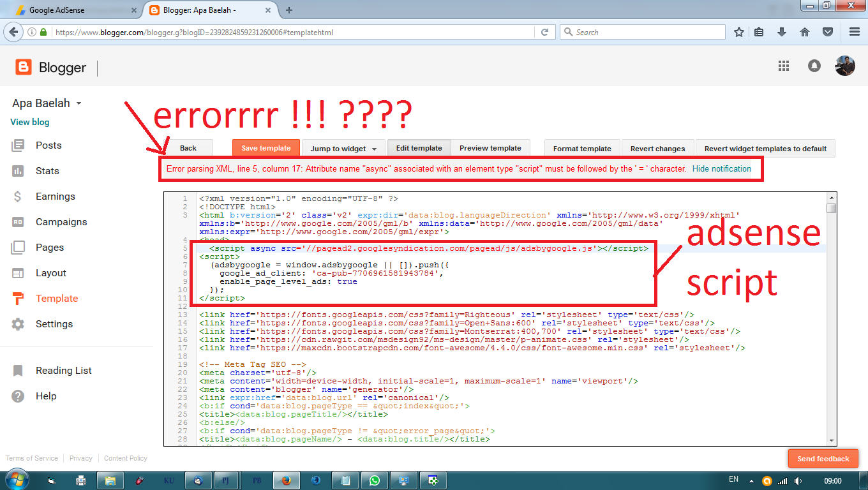
Task: Click the Settings gear icon
Action: [x=18, y=324]
